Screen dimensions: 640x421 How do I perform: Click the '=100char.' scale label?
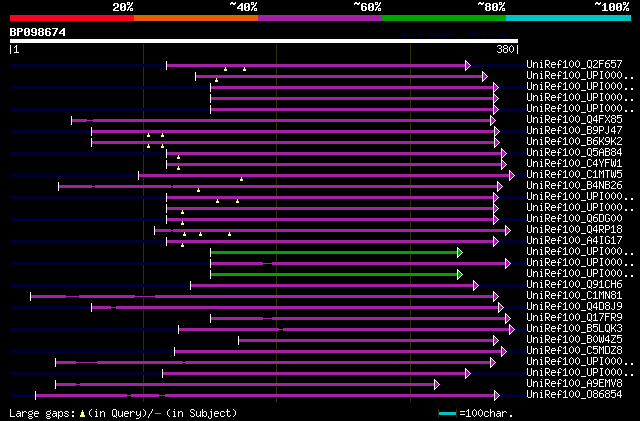point(486,413)
